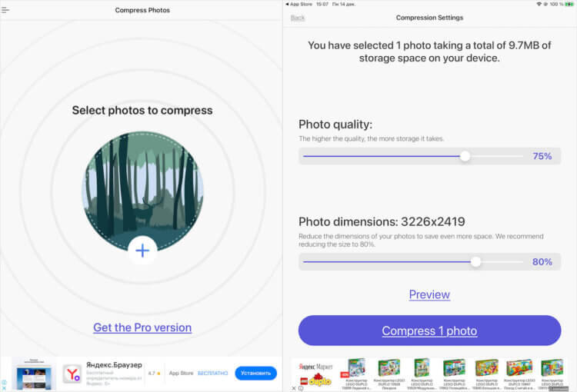This screenshot has height=392, width=577.
Task: Click the forest deer illustration
Action: pyautogui.click(x=142, y=191)
